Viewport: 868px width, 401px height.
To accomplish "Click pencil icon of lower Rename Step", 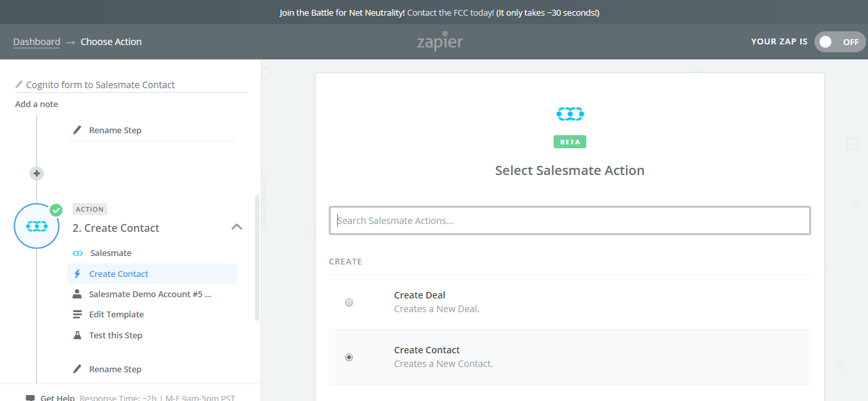I will coord(77,369).
